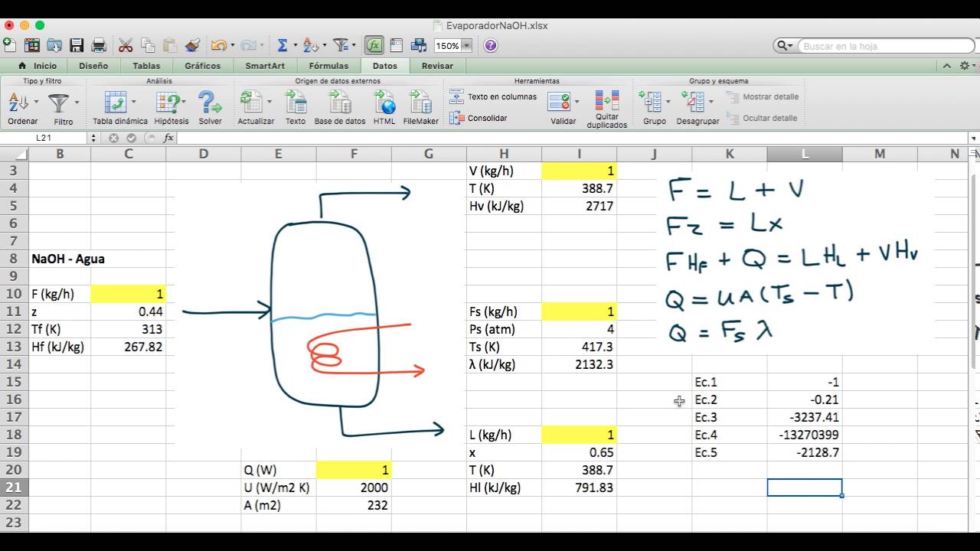Open the AutoSum dropdown arrow
980x551 pixels.
296,46
